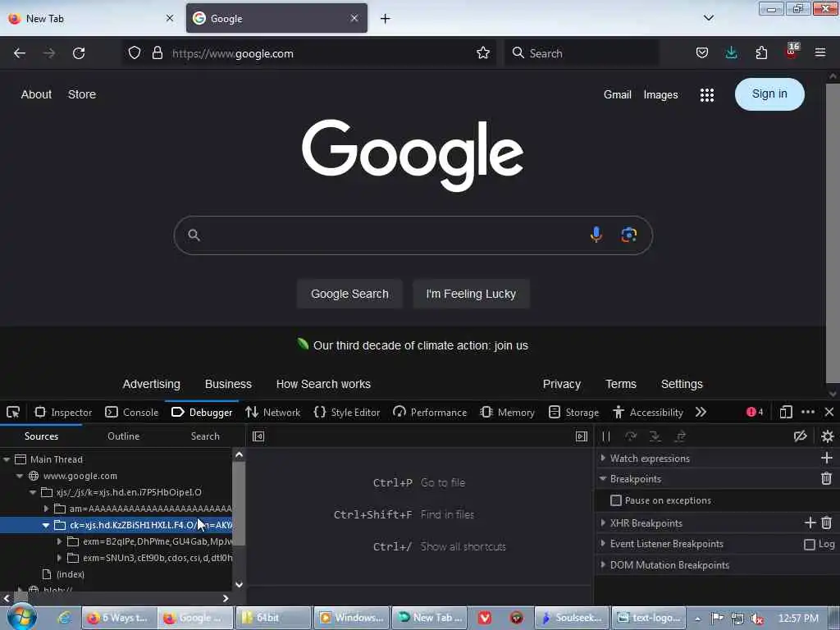The height and width of the screenshot is (630, 840).
Task: Open the Windows Start orb
Action: 21,617
